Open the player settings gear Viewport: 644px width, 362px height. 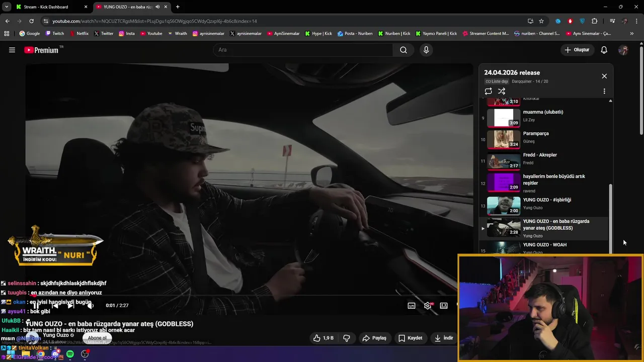[x=428, y=306]
